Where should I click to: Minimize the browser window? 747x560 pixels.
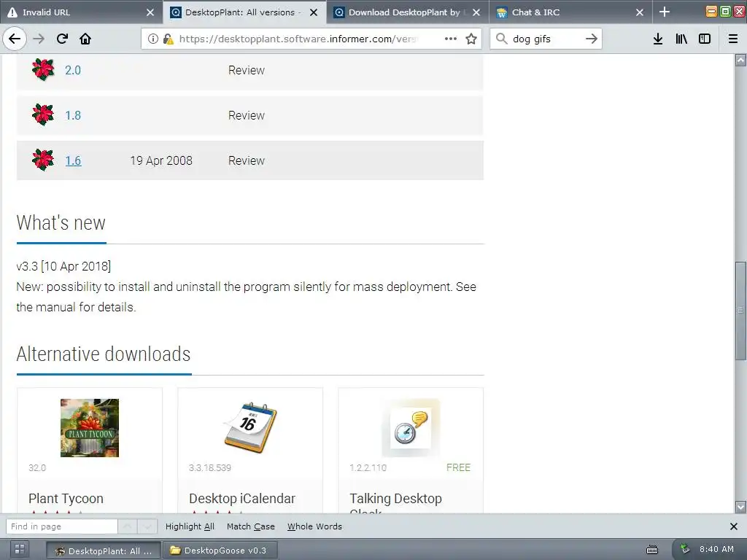(711, 12)
